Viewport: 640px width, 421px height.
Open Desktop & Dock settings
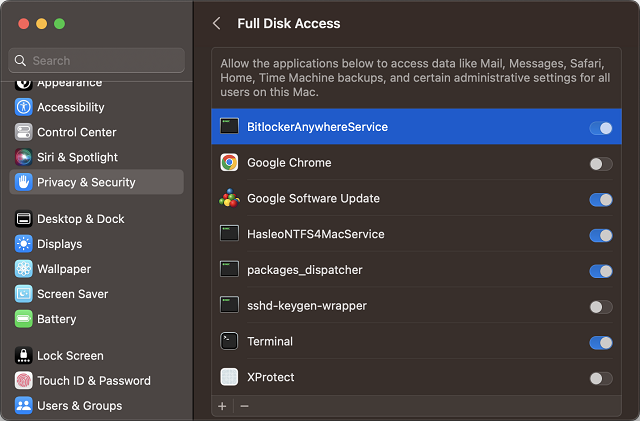[96, 219]
